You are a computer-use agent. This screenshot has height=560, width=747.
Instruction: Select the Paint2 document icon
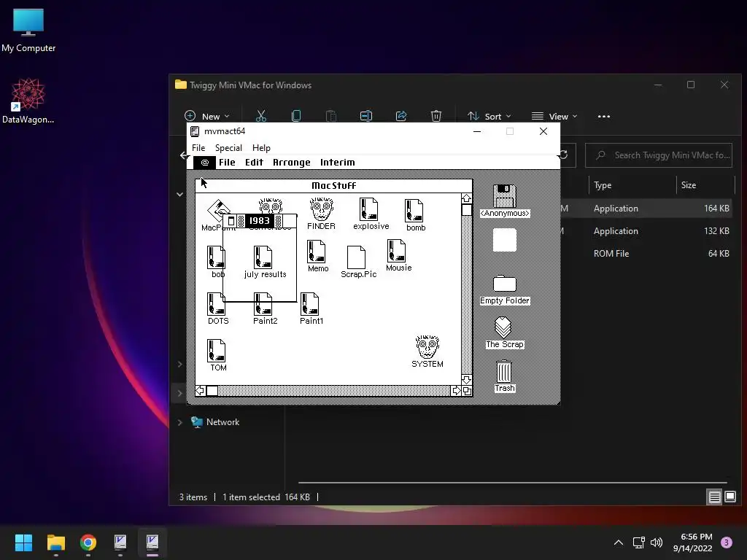263,304
